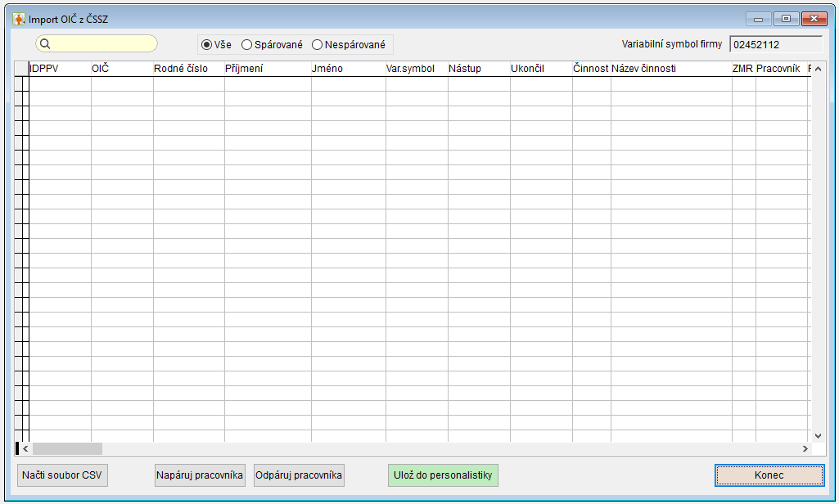Screen dimensions: 839x504
Task: Focus the search text field
Action: 102,44
